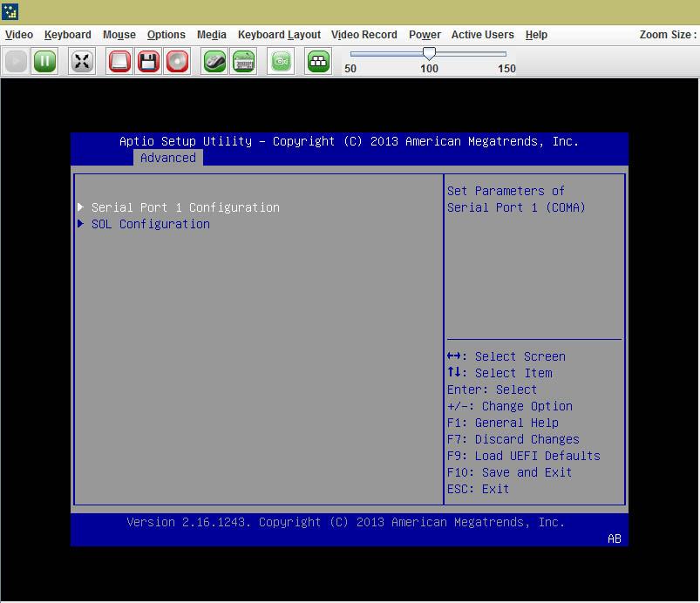
Task: Open the Media menu
Action: [x=212, y=35]
